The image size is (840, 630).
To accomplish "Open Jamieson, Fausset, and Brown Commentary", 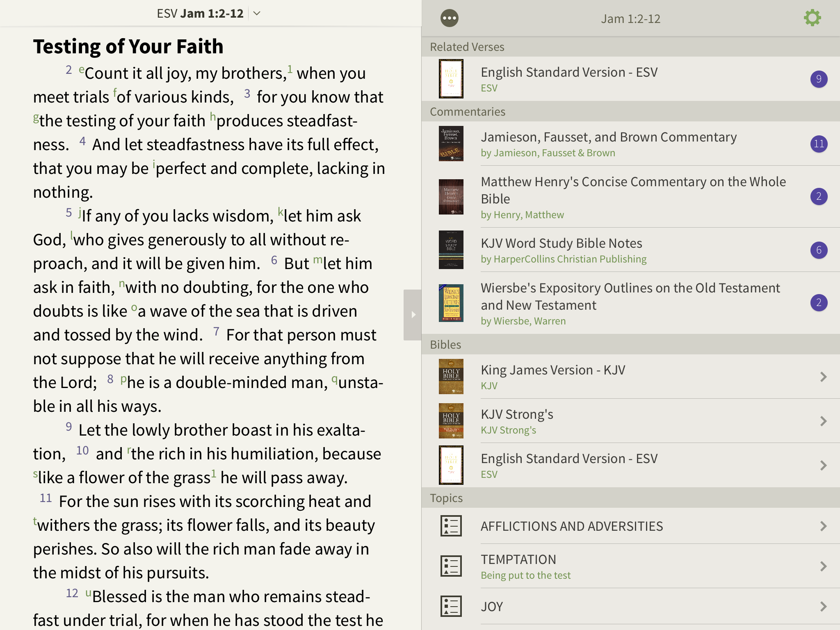I will pos(631,144).
